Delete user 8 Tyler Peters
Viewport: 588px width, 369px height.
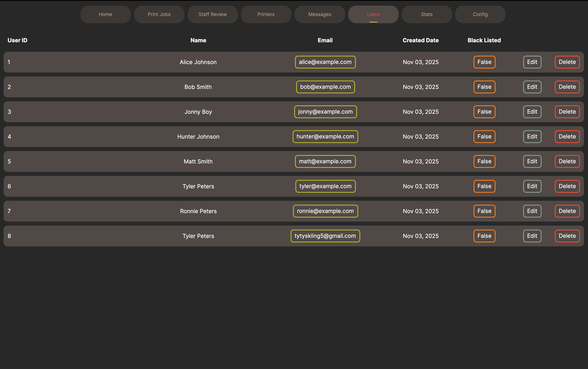pyautogui.click(x=567, y=236)
